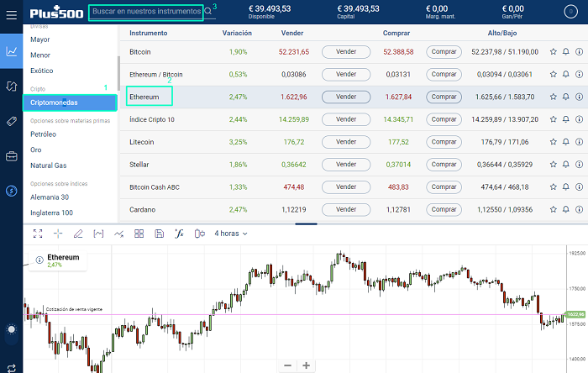Set alert bell for Bitcoin Cash ABC
The image size is (588, 373).
click(566, 186)
